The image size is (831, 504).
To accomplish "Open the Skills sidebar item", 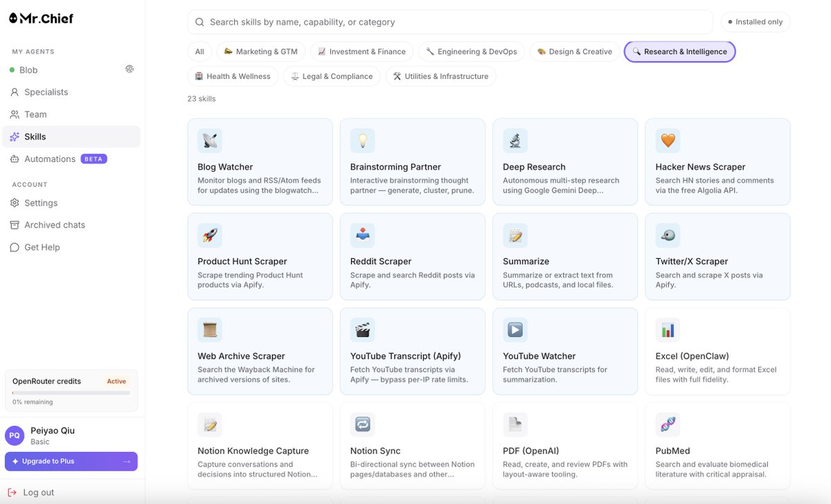I will pos(71,136).
